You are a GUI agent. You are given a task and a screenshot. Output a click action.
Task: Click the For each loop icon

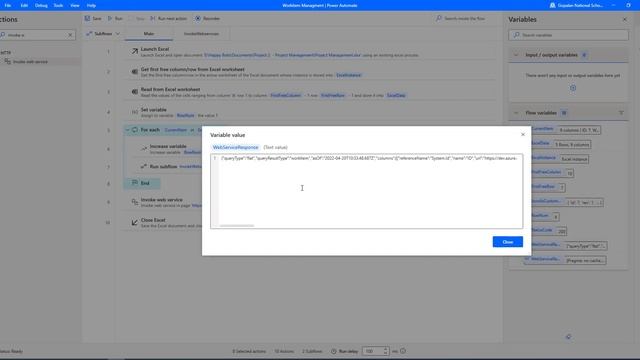pyautogui.click(x=135, y=130)
